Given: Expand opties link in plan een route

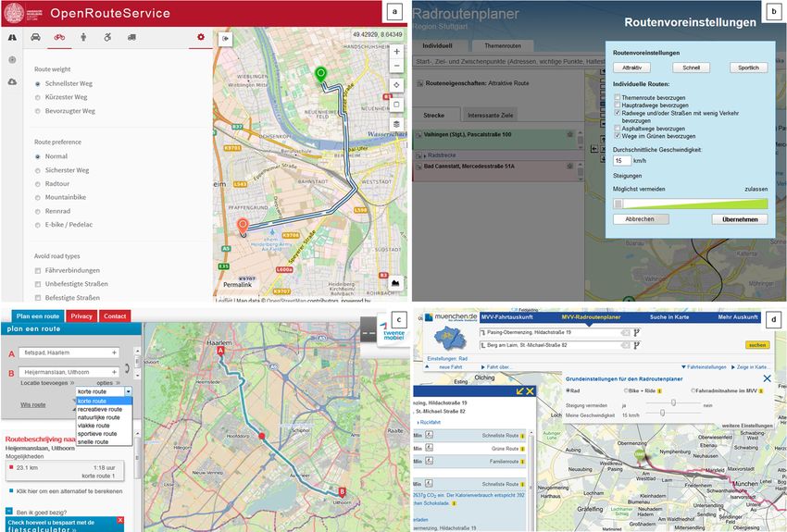Looking at the screenshot, I should pos(108,383).
